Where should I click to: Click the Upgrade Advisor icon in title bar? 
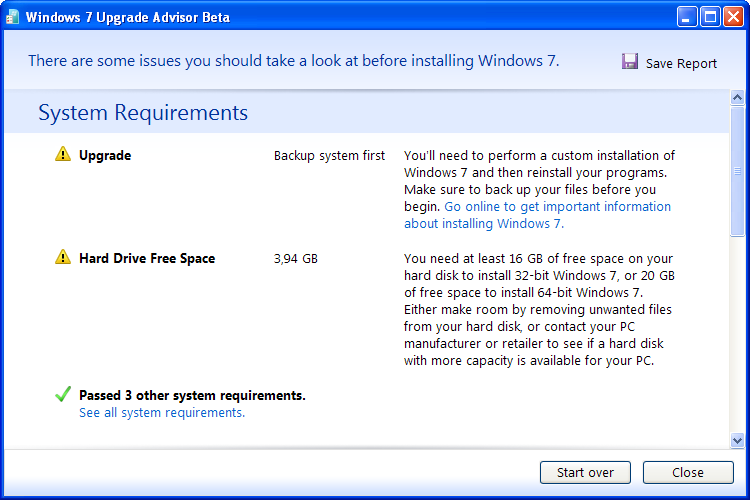(12, 17)
